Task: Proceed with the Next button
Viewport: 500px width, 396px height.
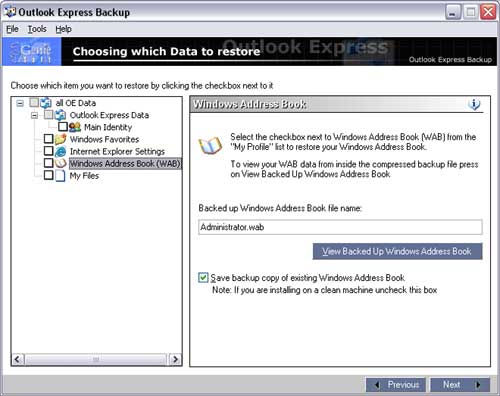Action: click(x=460, y=385)
